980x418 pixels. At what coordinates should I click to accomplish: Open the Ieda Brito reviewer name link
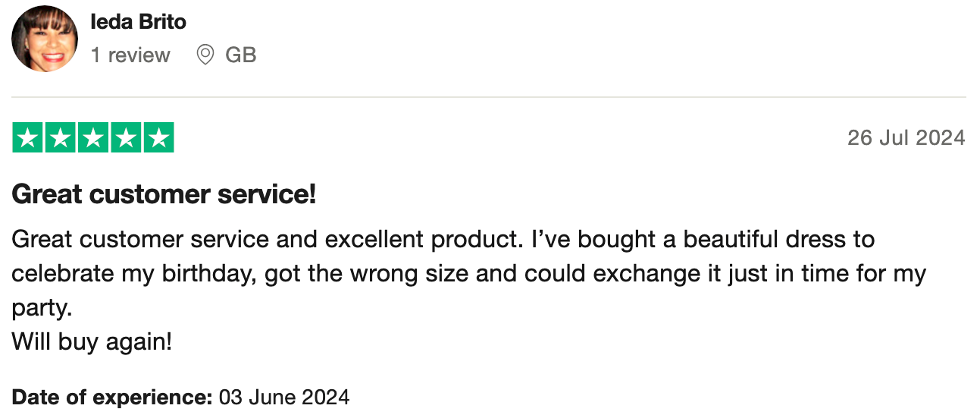pyautogui.click(x=138, y=22)
